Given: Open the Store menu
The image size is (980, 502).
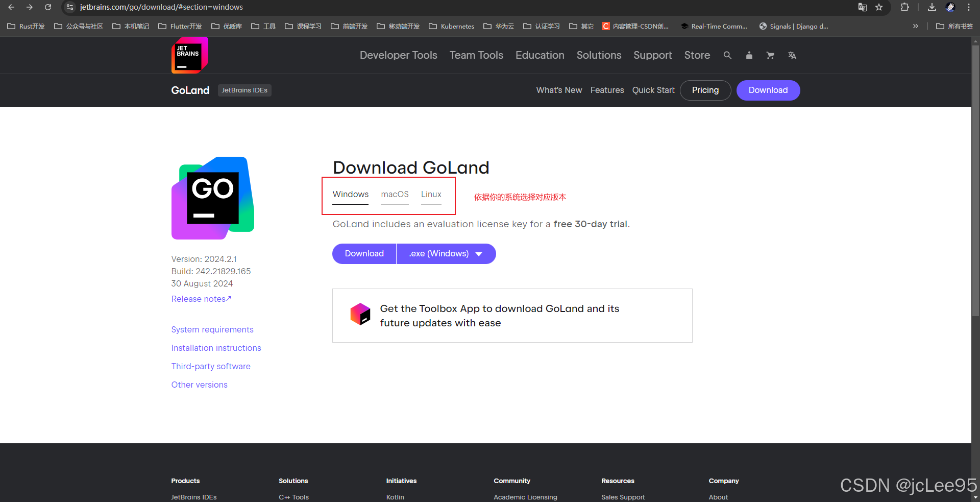Looking at the screenshot, I should click(697, 55).
